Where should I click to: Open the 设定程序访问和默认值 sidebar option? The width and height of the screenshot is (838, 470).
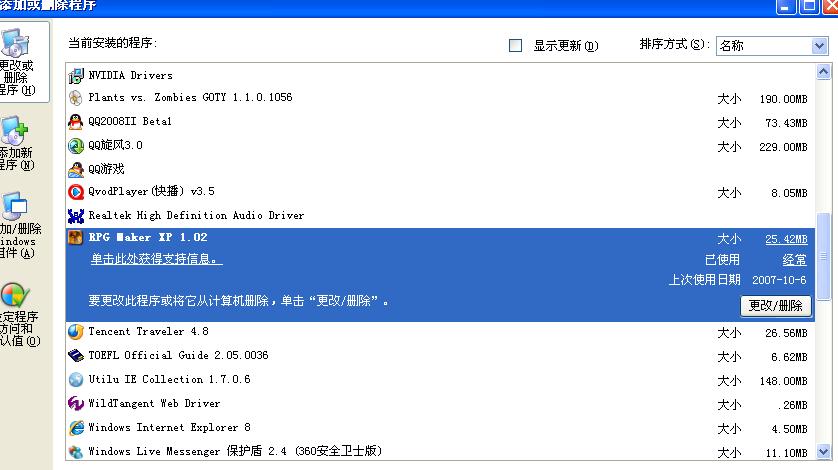click(19, 314)
